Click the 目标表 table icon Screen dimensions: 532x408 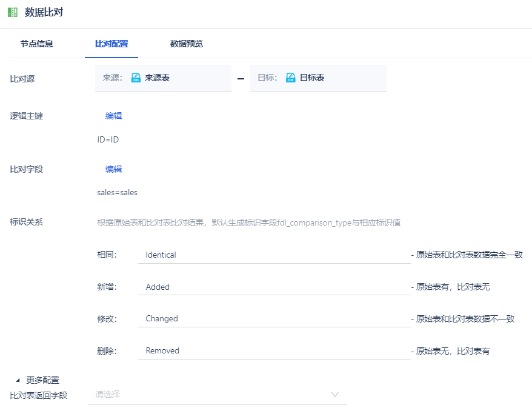pyautogui.click(x=290, y=78)
